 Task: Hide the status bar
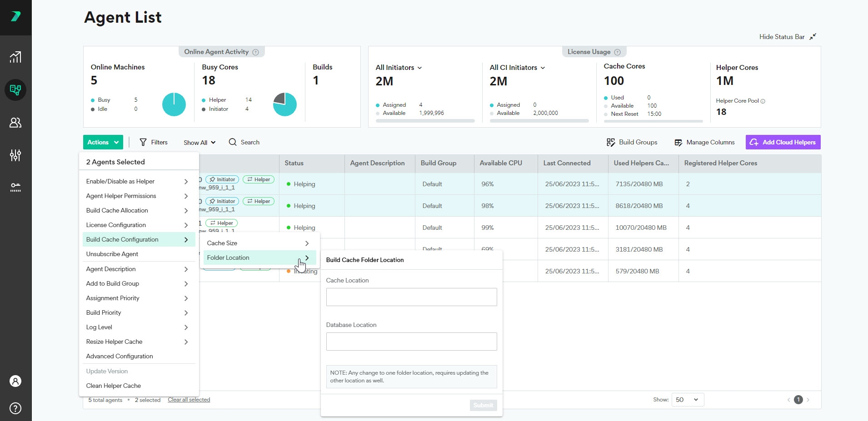787,37
